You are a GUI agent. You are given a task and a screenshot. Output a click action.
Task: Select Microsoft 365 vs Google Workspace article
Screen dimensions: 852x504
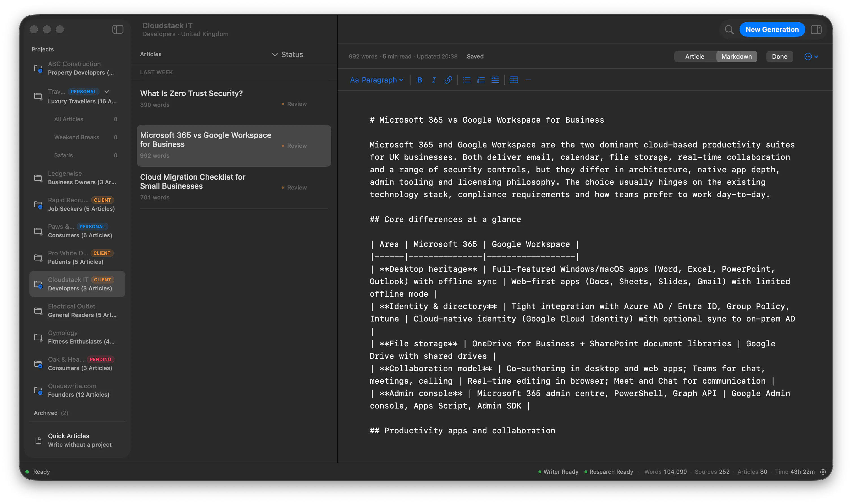pos(234,145)
